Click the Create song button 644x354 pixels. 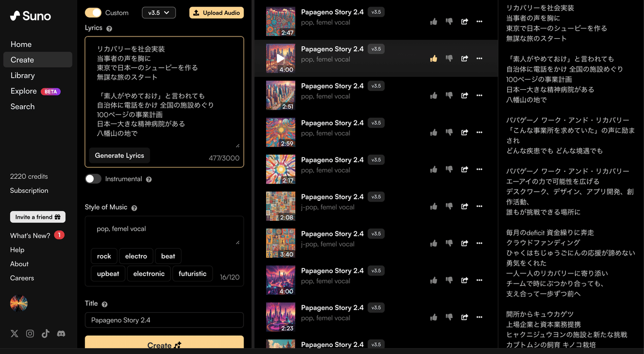164,345
